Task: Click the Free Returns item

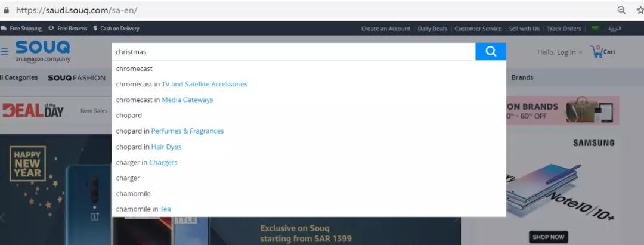Action: click(68, 29)
